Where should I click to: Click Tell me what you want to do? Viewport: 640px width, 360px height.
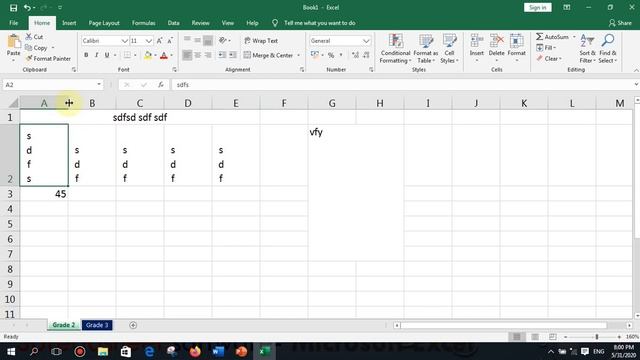(320, 23)
